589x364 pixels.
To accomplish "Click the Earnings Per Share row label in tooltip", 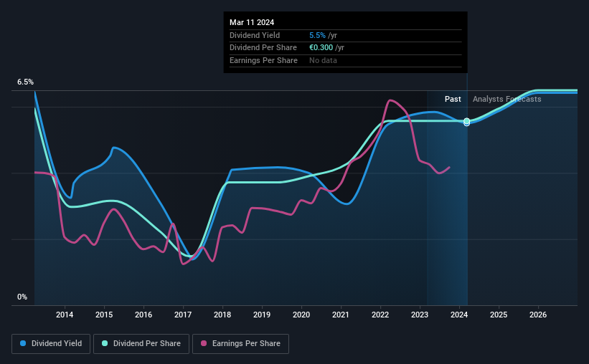I will click(263, 60).
